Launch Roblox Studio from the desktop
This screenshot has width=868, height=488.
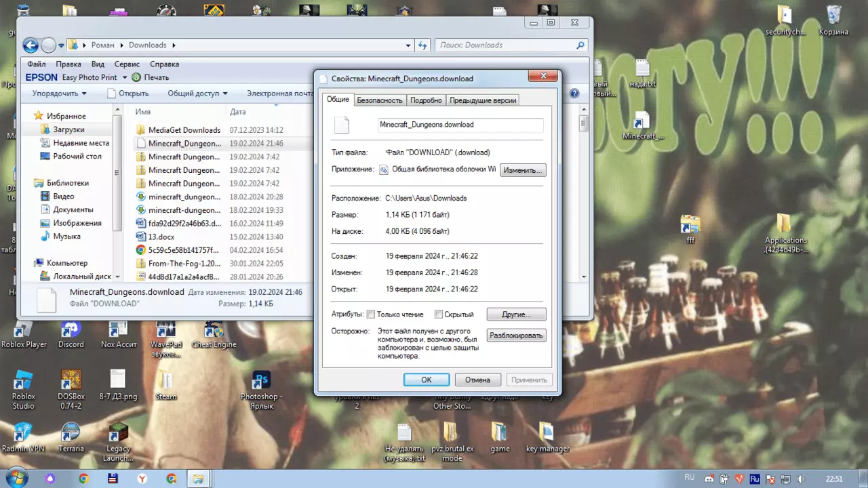tap(23, 390)
